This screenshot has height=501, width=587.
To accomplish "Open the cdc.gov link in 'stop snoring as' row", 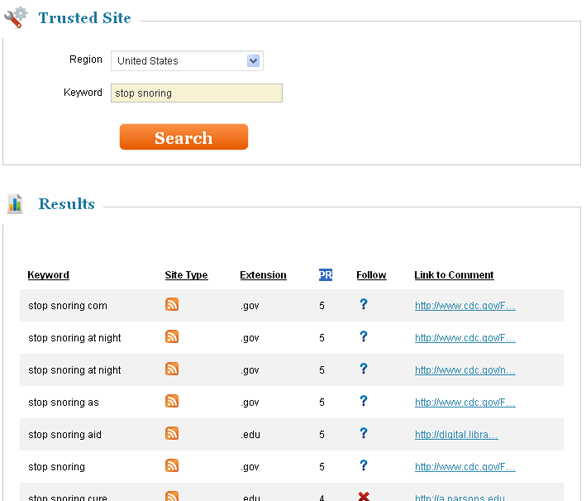I will [x=465, y=403].
